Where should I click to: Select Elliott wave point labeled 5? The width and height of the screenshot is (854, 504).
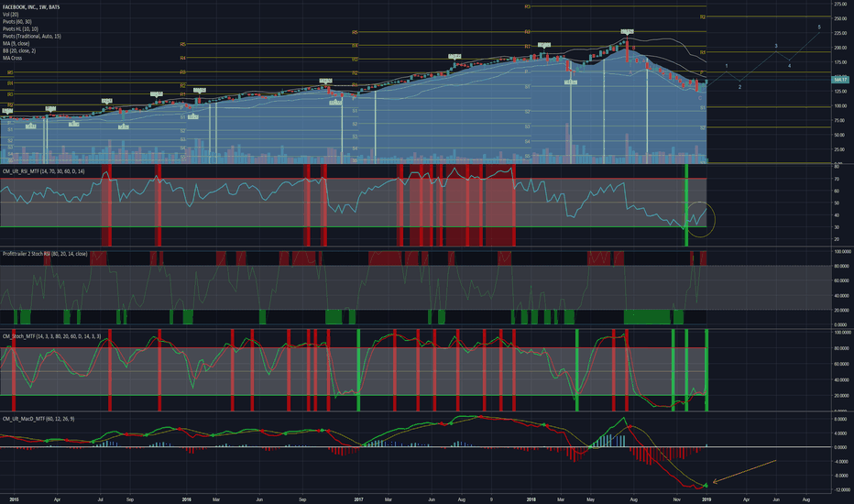[819, 27]
